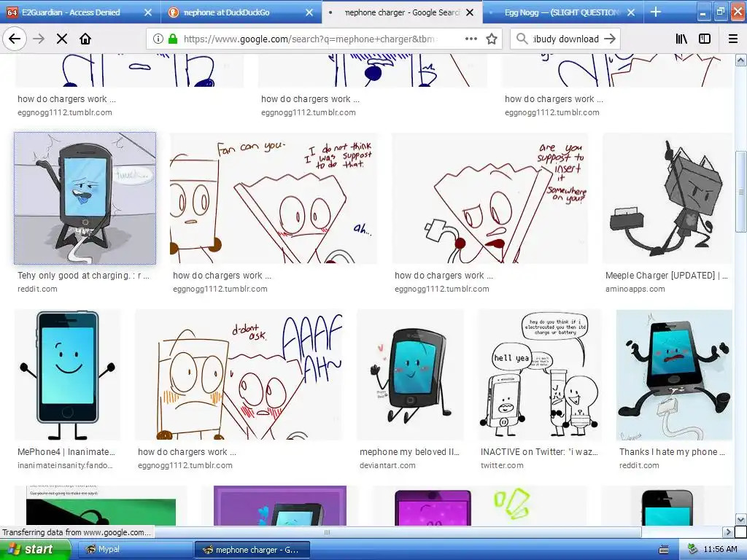Open MePhone4 smiling phone image
Viewport: 747px width, 560px height.
coord(67,375)
